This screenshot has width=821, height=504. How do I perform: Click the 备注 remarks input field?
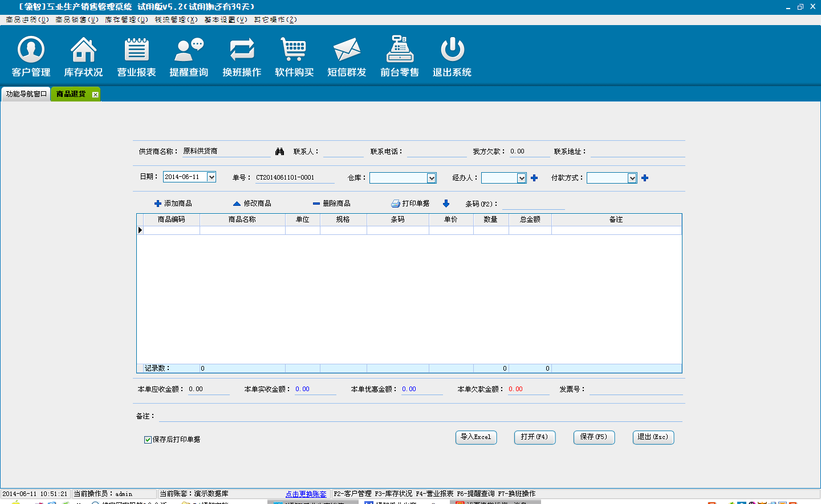420,416
